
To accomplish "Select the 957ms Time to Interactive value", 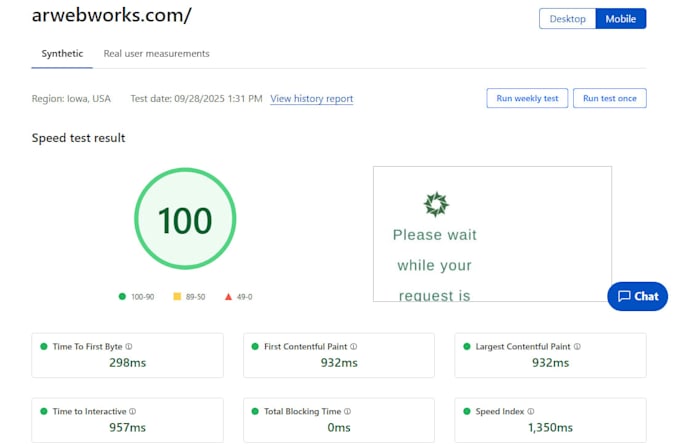I will (x=128, y=428).
